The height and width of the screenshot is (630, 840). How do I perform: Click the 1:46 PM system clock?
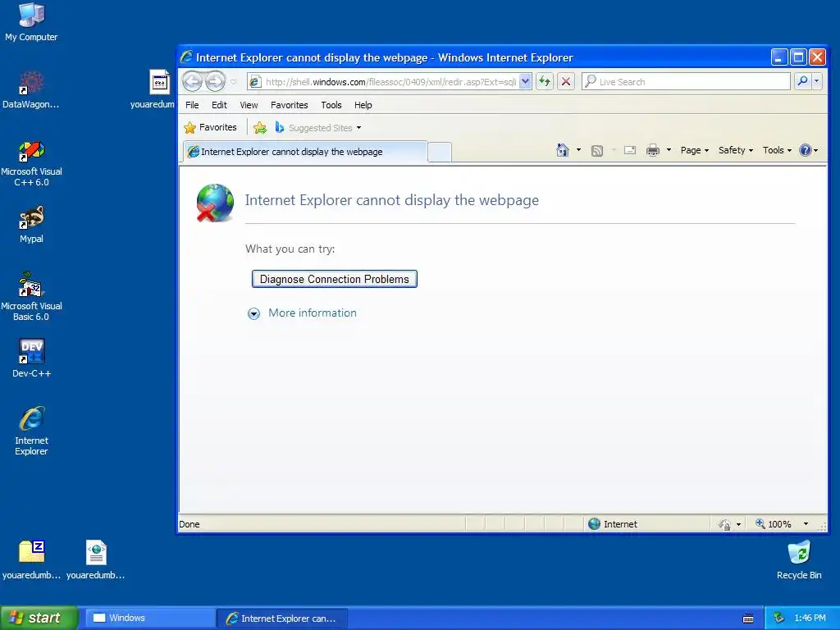[810, 618]
